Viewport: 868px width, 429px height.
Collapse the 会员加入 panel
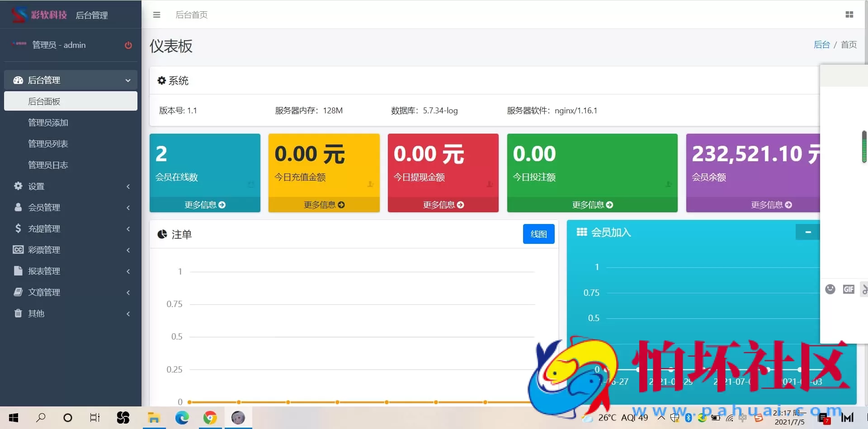point(808,232)
